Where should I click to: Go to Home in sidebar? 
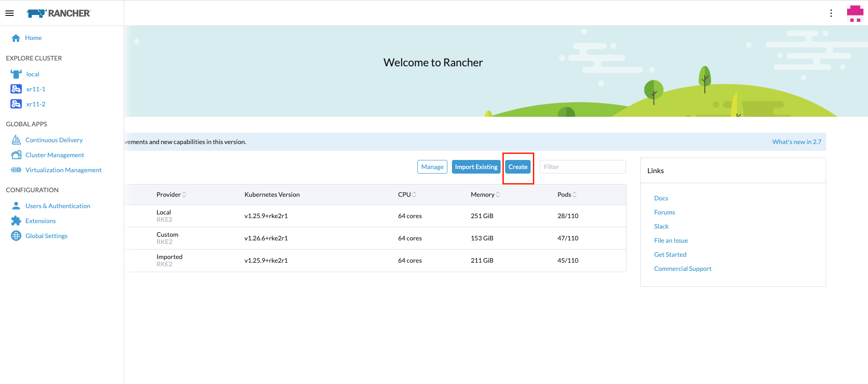[x=33, y=38]
